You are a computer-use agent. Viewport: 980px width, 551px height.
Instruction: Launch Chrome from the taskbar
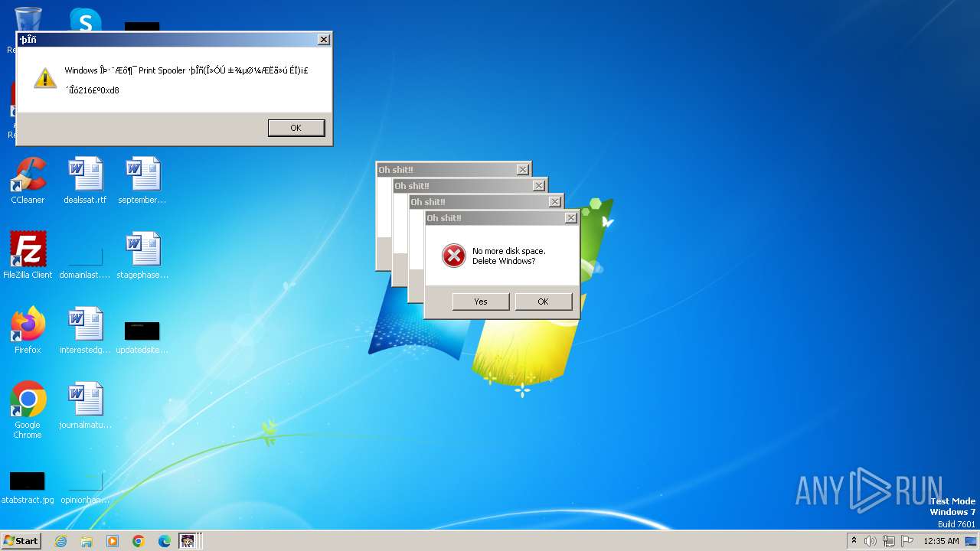[x=139, y=541]
